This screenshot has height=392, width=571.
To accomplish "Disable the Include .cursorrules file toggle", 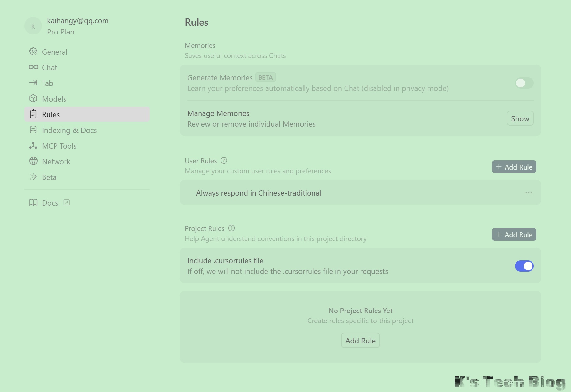I will point(524,266).
